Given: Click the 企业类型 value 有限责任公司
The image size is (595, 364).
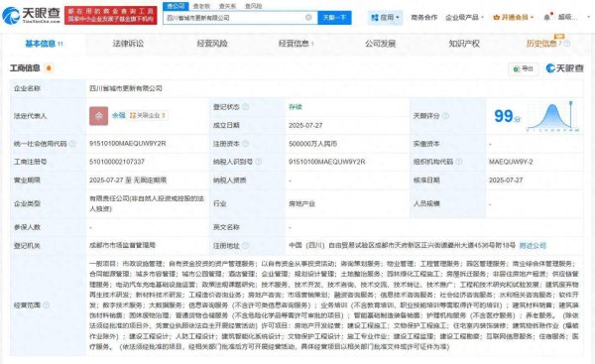Looking at the screenshot, I should click(x=147, y=204).
